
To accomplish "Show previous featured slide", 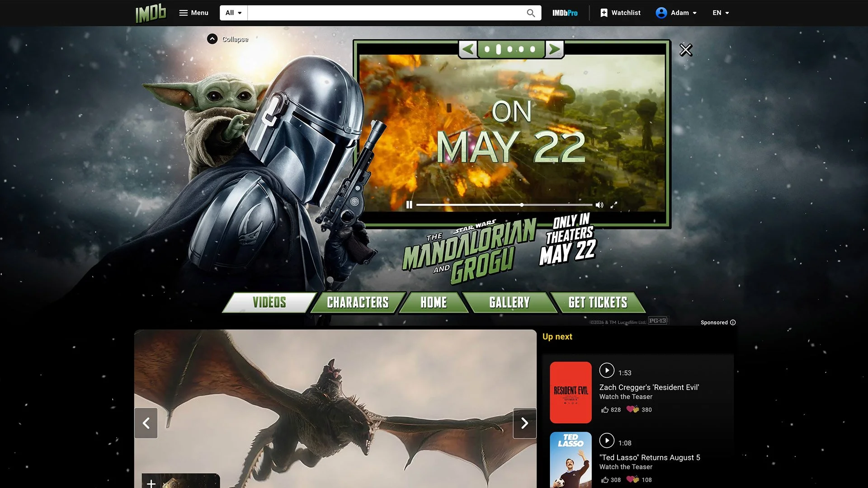I will (x=146, y=423).
